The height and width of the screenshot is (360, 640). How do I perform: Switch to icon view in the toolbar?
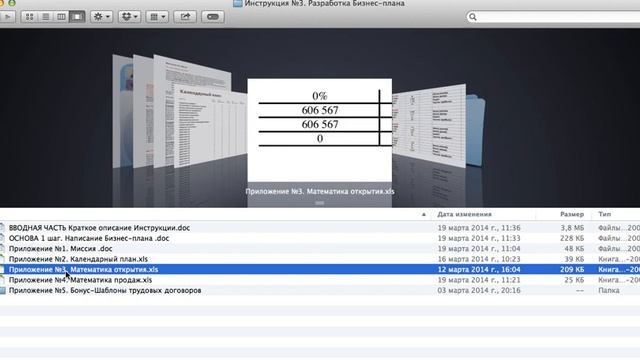[x=29, y=17]
